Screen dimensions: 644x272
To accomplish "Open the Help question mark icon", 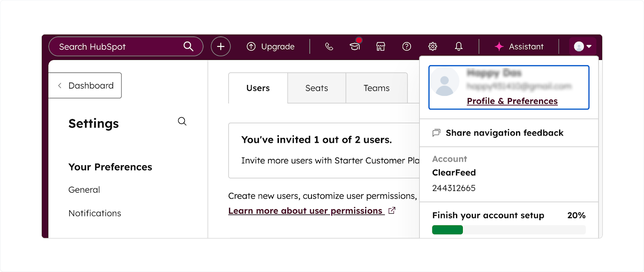I will pos(407,47).
